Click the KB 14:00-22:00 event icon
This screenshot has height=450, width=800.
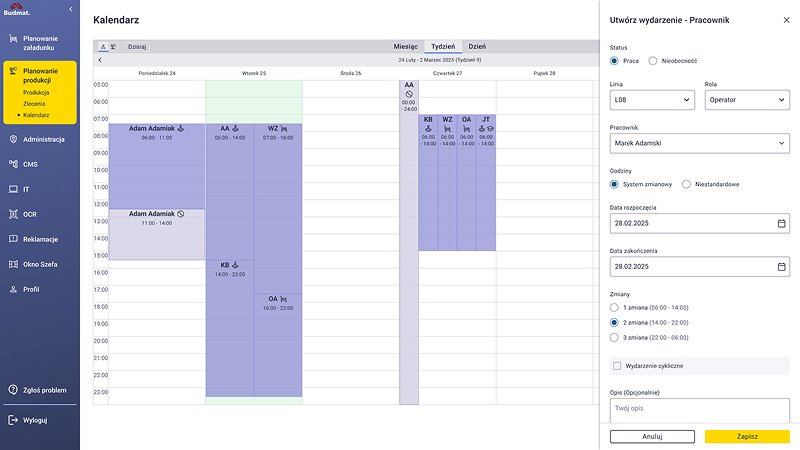pos(235,265)
